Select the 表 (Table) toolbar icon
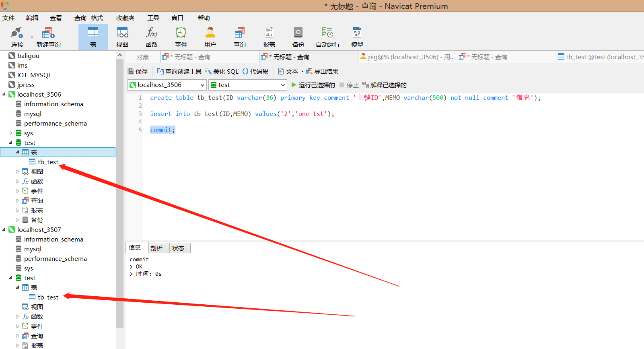 [x=93, y=37]
